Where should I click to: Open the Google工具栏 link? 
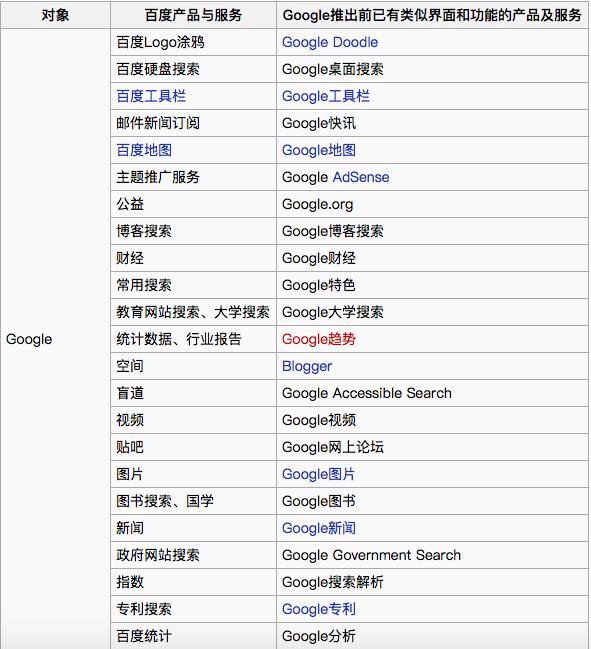click(326, 96)
